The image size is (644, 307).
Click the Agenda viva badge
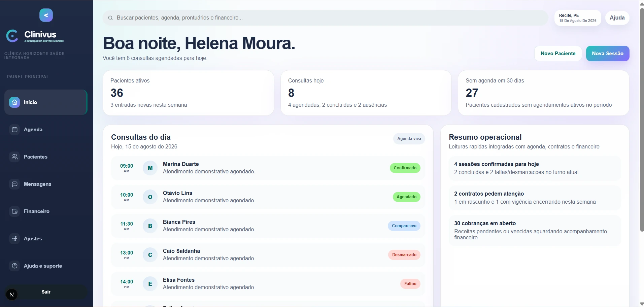pos(409,139)
